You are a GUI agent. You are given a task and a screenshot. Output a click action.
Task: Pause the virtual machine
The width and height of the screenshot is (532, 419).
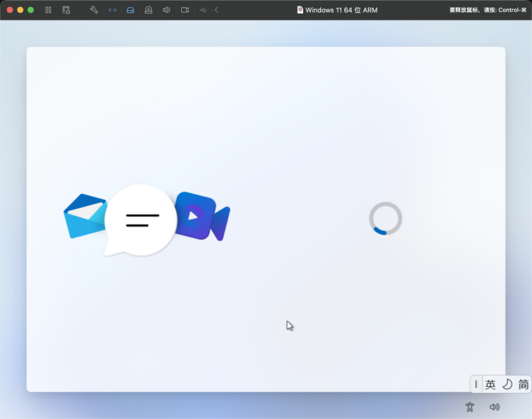pos(48,10)
